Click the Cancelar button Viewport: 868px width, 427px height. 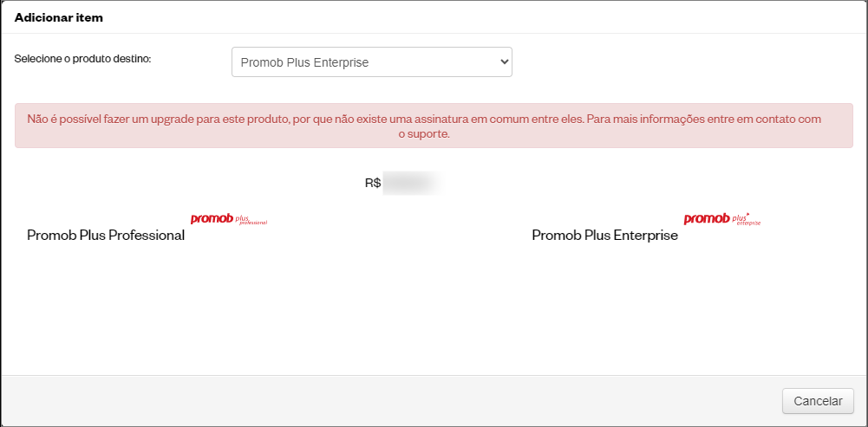point(818,401)
